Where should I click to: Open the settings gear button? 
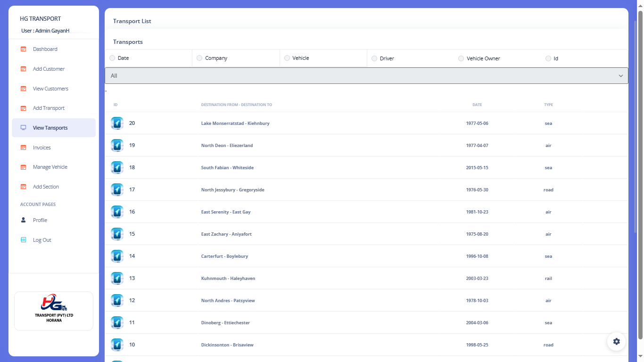click(616, 341)
